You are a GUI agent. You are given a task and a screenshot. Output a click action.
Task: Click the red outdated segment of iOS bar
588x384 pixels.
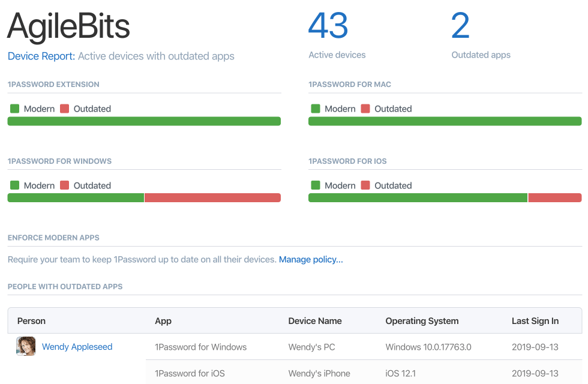555,197
